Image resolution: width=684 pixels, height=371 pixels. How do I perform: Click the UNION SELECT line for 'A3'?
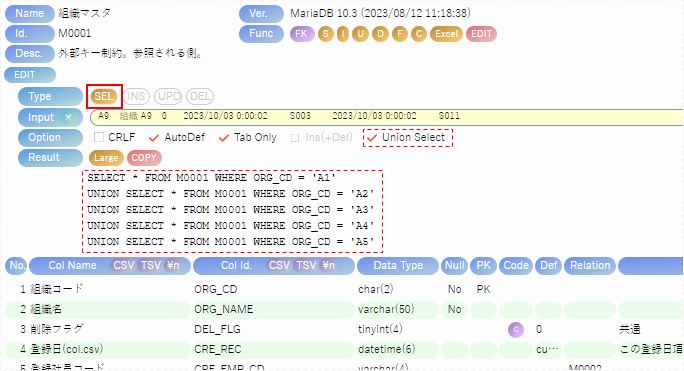pos(231,210)
